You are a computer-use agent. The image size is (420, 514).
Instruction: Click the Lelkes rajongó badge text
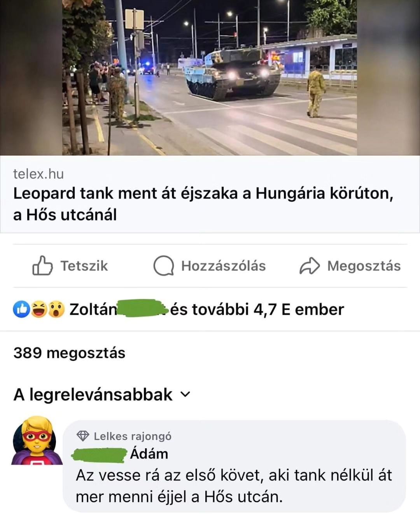[133, 436]
